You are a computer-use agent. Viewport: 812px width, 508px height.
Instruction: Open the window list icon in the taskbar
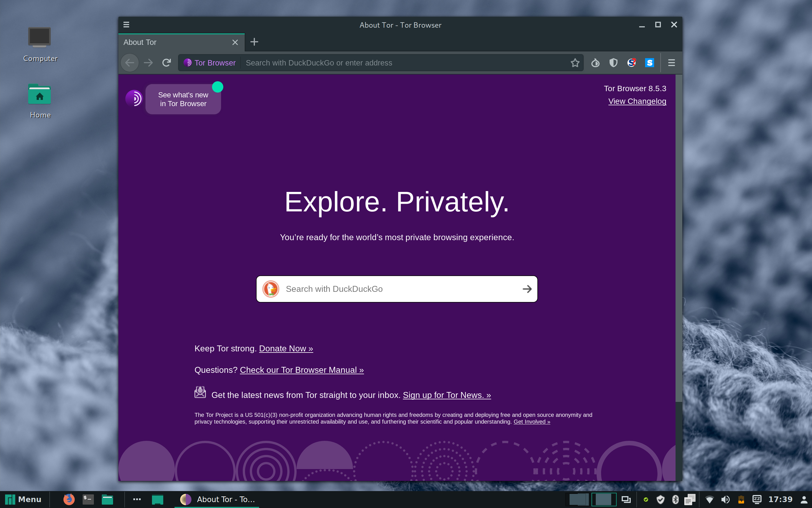[x=626, y=500]
